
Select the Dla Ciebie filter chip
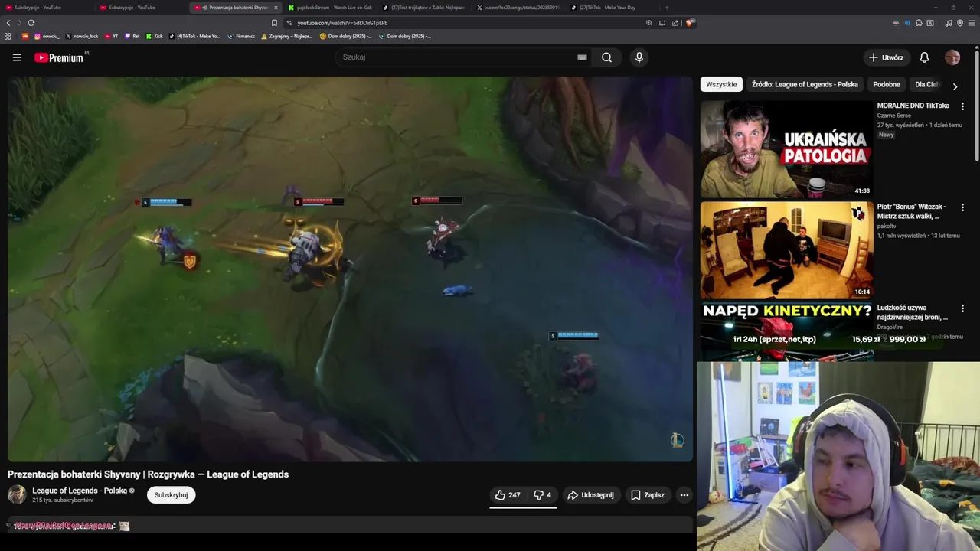[x=926, y=84]
